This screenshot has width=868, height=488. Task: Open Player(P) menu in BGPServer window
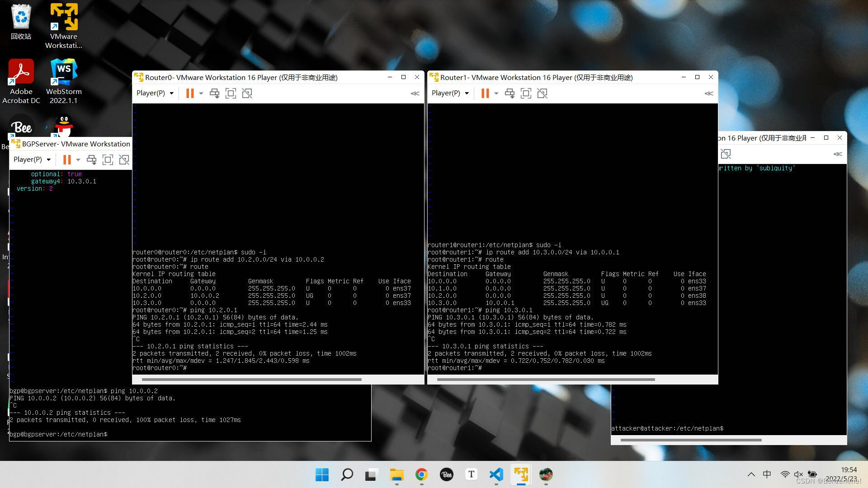(32, 160)
